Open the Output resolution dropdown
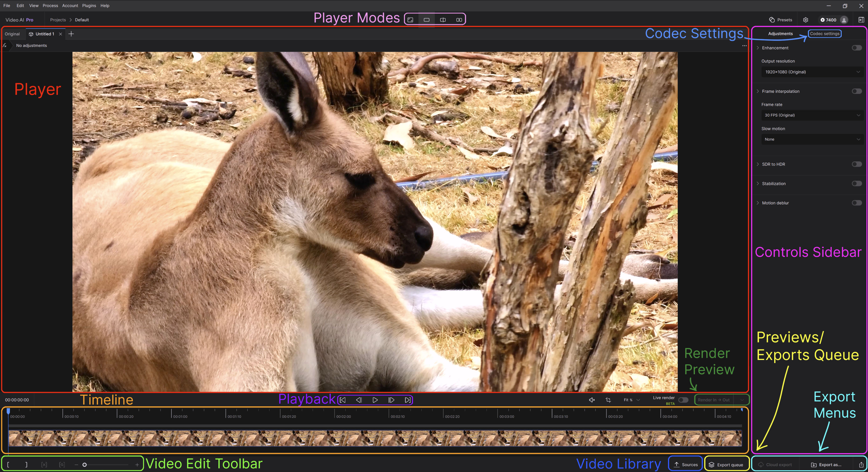The width and height of the screenshot is (868, 472). click(812, 72)
